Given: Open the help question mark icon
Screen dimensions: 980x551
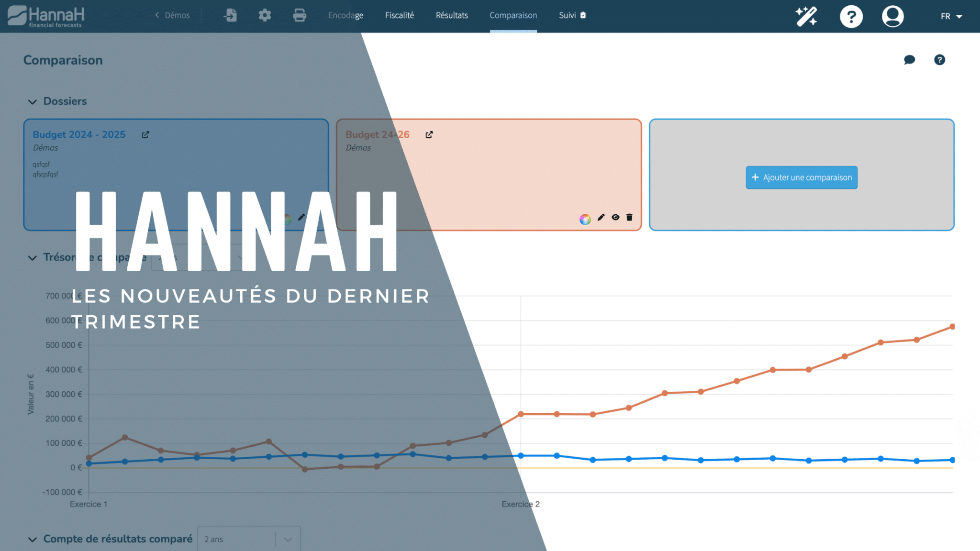Looking at the screenshot, I should point(850,15).
